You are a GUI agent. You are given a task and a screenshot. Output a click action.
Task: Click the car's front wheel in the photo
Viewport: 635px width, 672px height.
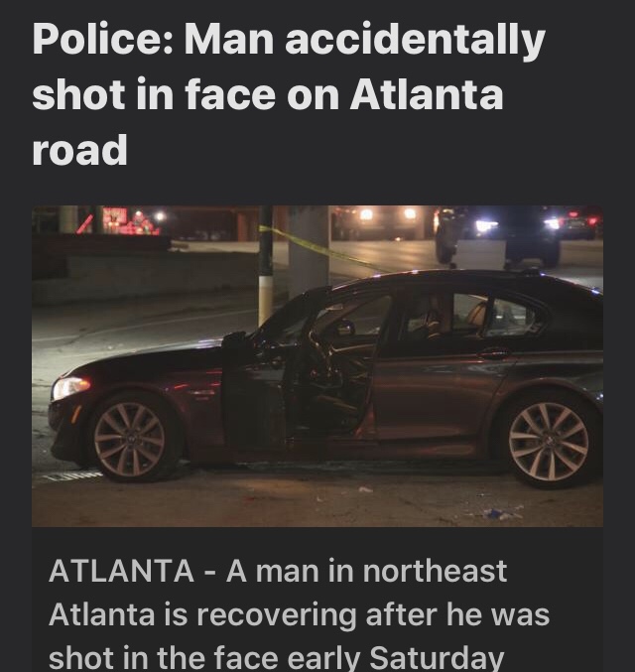130,440
